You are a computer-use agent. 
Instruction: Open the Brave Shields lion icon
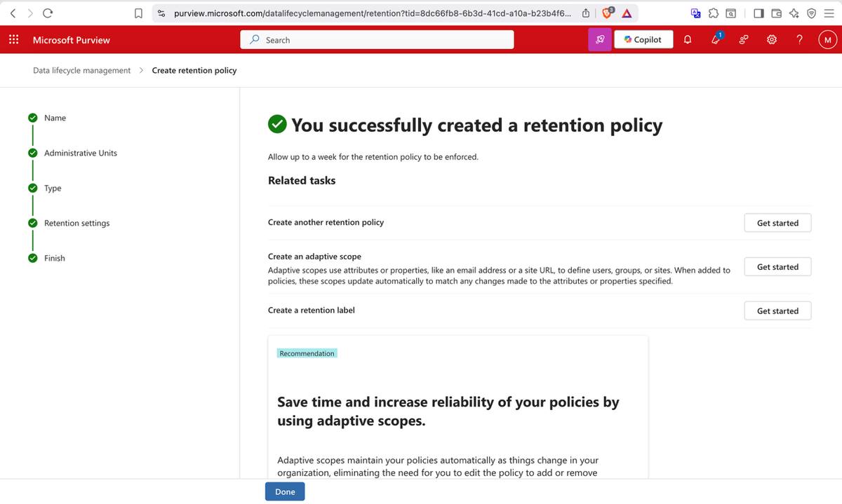coord(608,13)
